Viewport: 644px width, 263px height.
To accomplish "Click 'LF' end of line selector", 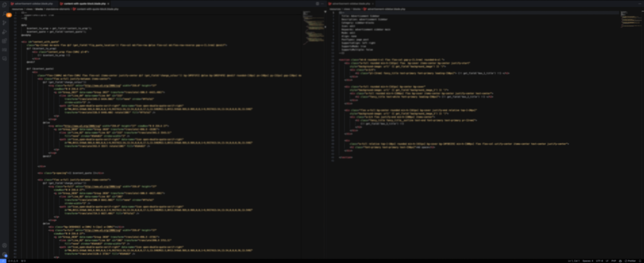I will click(x=607, y=261).
